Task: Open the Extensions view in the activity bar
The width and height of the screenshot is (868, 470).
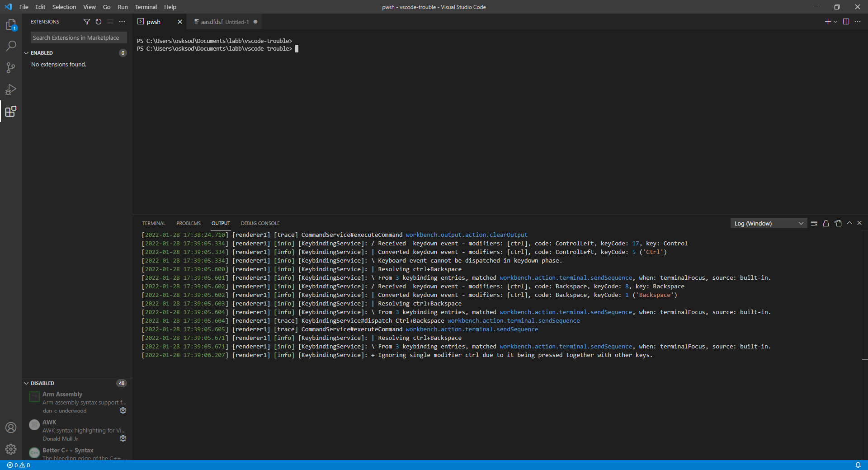Action: point(11,112)
